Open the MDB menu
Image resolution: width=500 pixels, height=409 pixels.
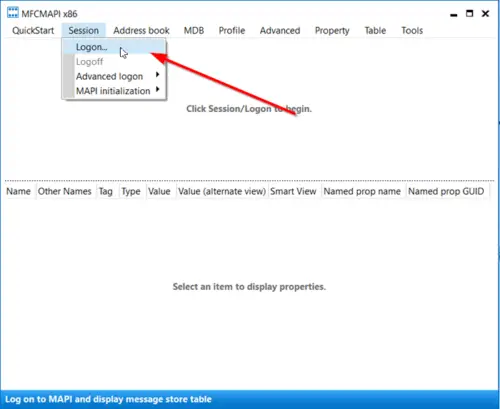click(x=194, y=31)
